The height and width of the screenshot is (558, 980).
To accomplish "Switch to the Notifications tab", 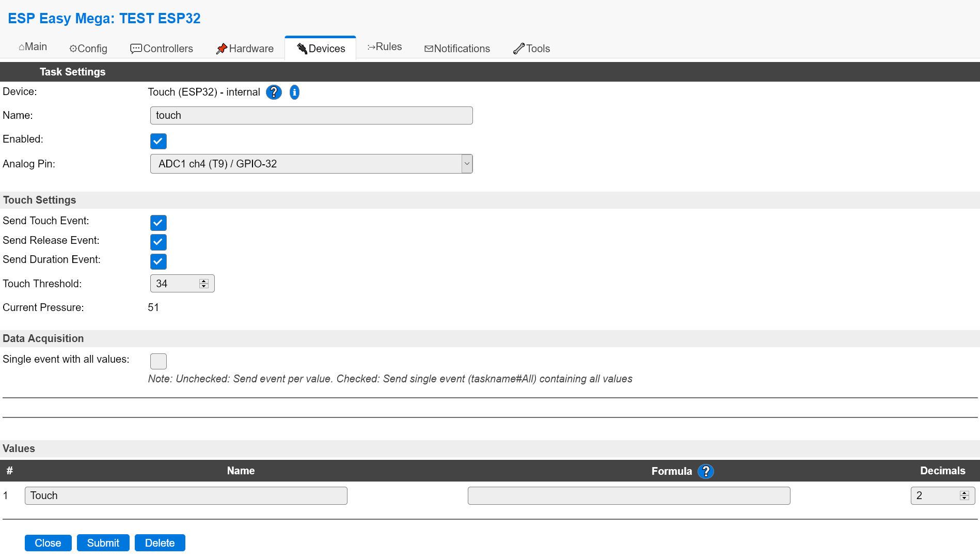I will point(457,49).
